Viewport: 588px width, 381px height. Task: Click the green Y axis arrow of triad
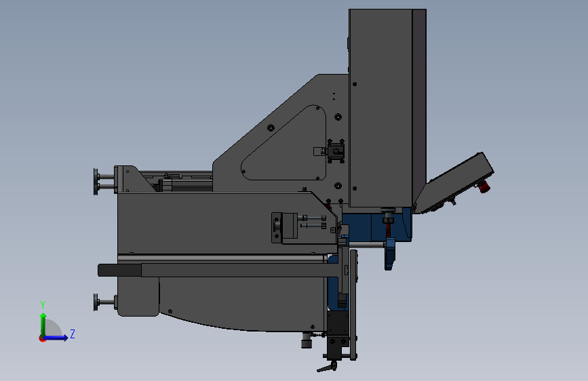[43, 324]
